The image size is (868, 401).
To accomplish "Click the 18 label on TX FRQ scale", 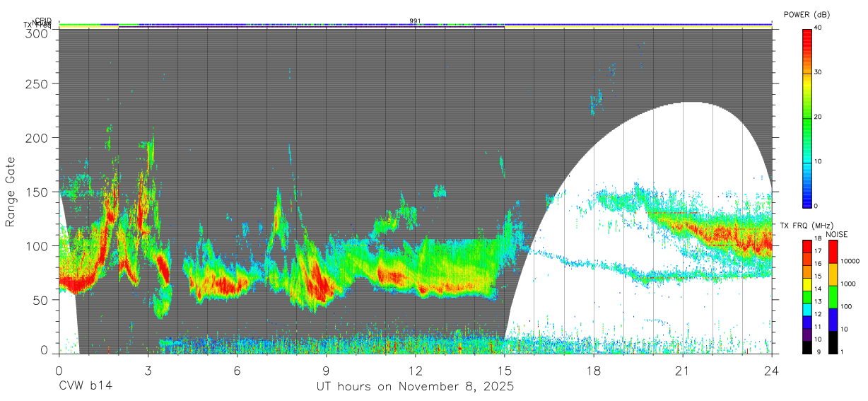I will coord(819,239).
